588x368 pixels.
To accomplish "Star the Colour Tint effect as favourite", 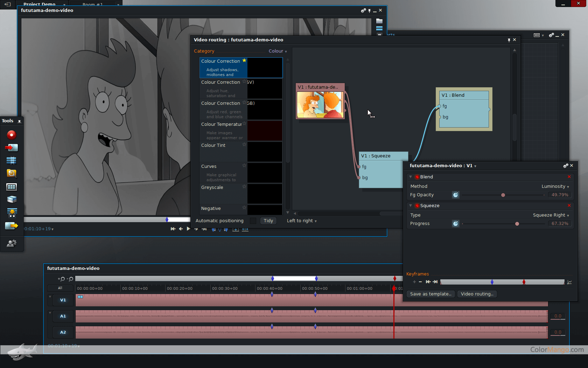I will coord(244,144).
